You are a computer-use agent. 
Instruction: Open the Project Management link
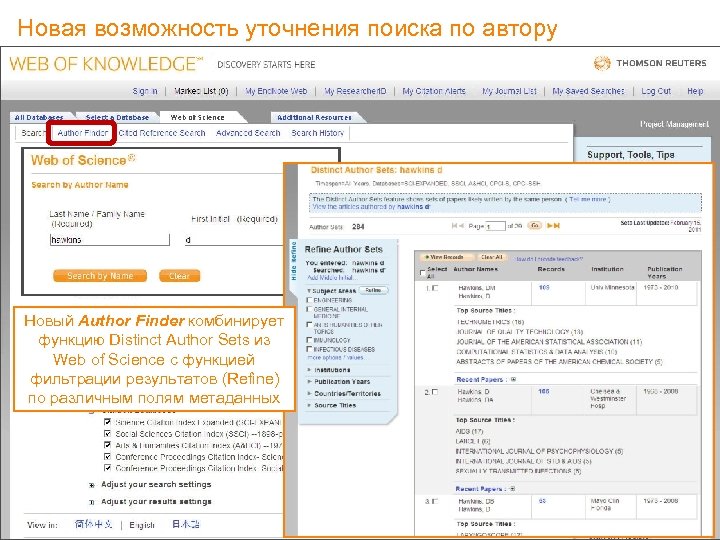674,124
